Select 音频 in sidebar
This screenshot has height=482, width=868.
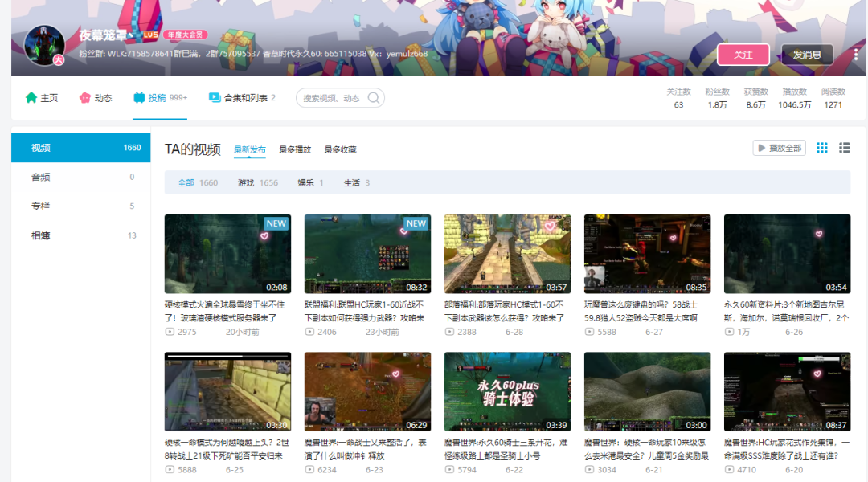pos(81,177)
